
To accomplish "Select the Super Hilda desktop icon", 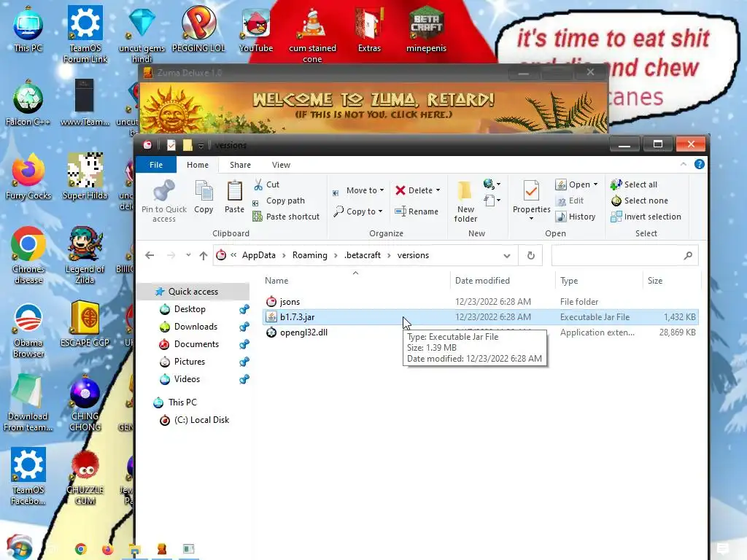I will point(85,176).
